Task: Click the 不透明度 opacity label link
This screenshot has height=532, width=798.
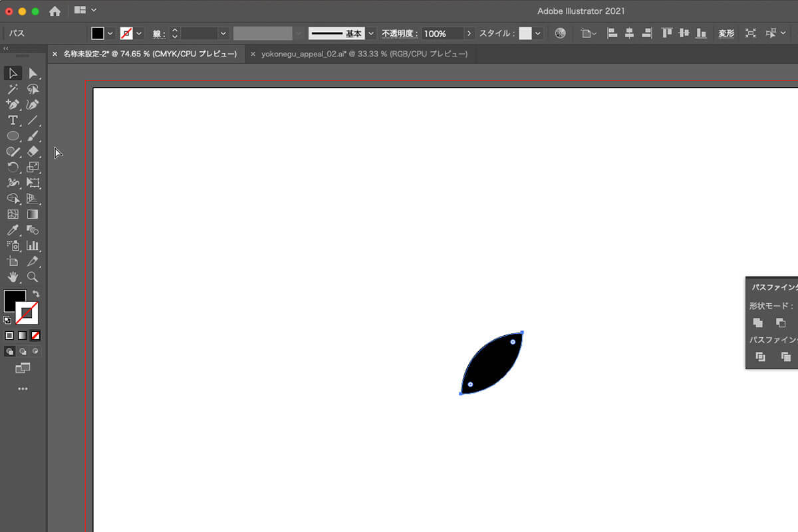Action: [x=399, y=33]
